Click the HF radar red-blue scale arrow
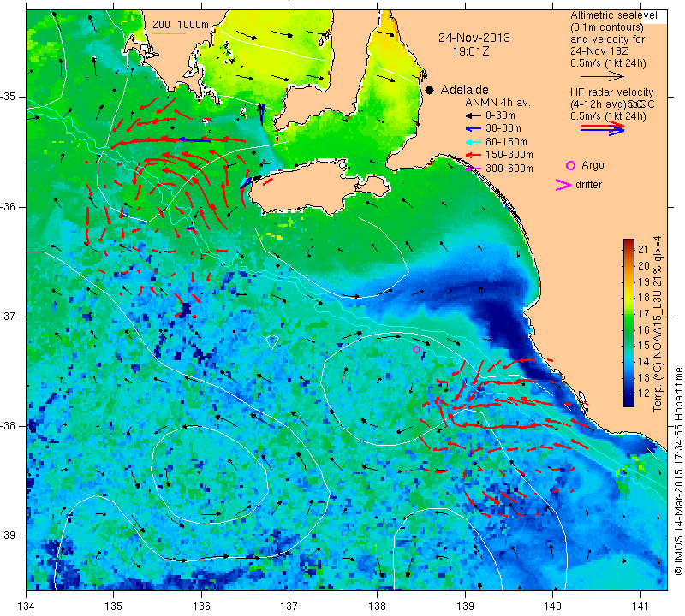 point(603,128)
